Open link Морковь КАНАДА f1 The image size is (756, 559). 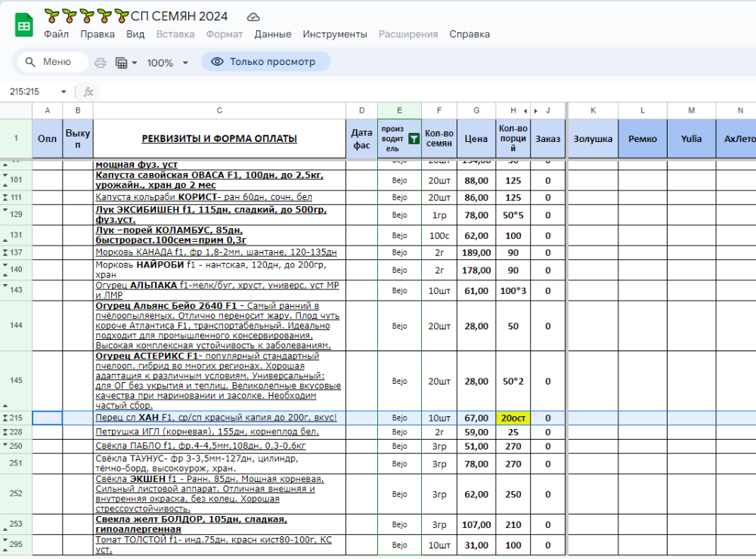coord(216,252)
